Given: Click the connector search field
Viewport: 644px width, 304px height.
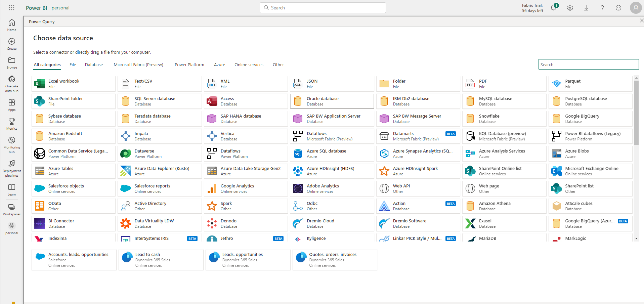Looking at the screenshot, I should point(588,64).
